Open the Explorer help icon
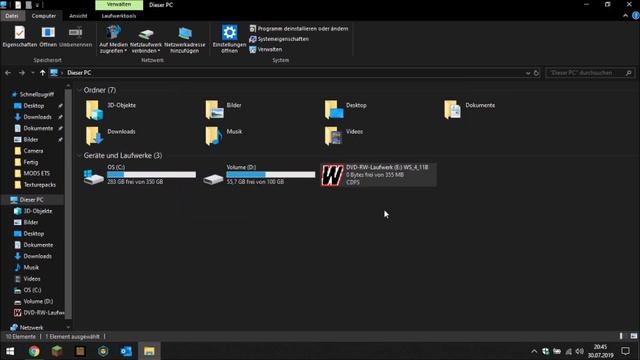The width and height of the screenshot is (640, 360). pos(636,16)
